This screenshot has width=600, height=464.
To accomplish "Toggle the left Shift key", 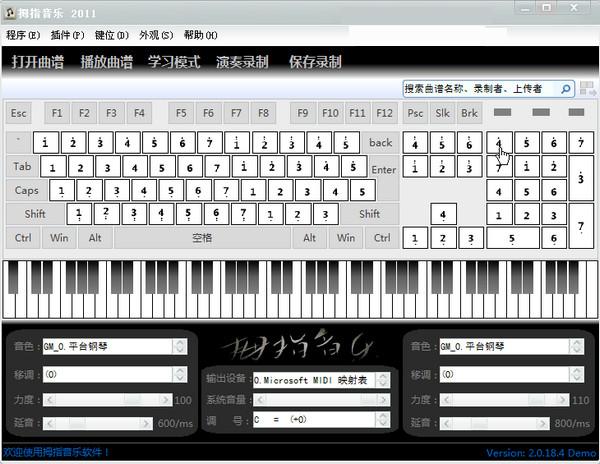I will 35,214.
